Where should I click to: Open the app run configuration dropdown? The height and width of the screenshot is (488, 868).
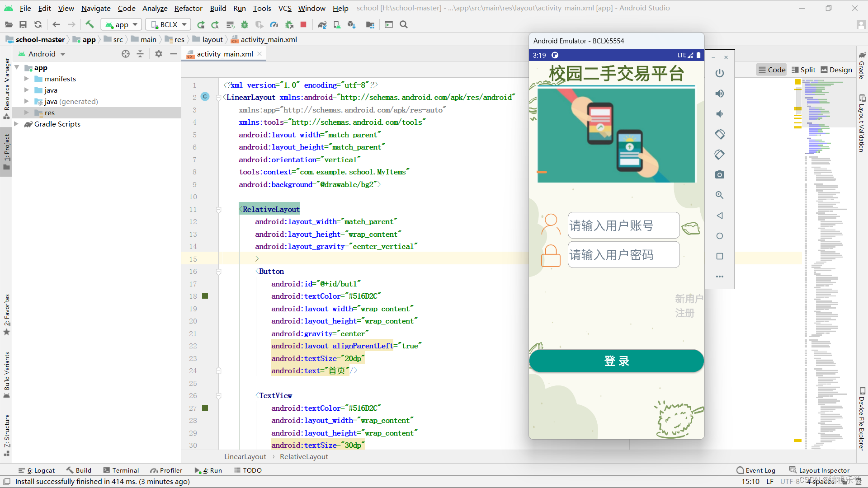point(121,24)
